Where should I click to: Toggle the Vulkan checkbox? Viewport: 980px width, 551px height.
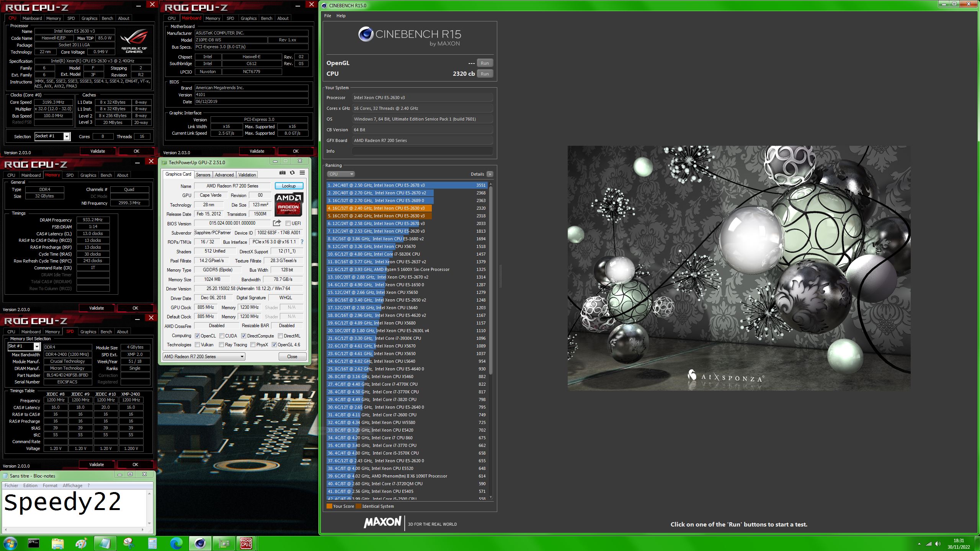point(197,345)
